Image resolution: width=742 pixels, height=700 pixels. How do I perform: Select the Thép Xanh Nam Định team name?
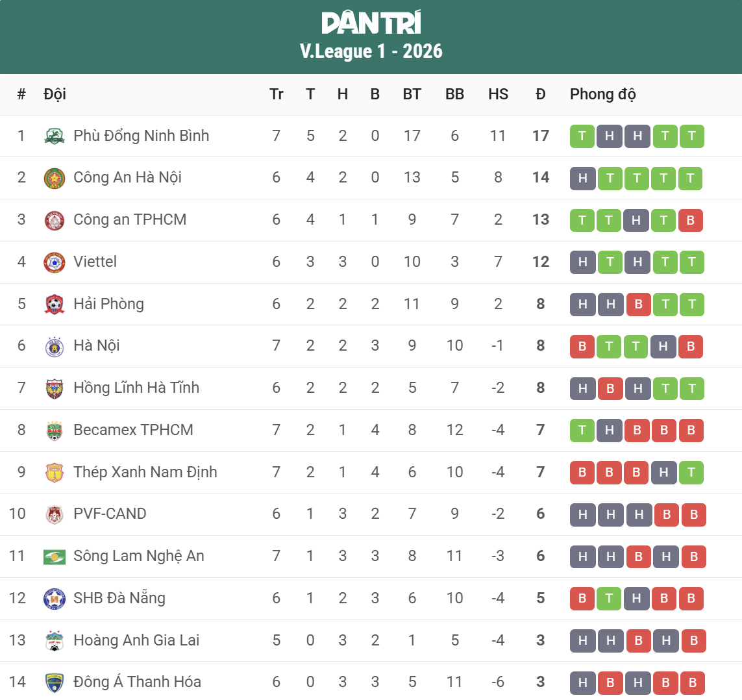point(145,472)
